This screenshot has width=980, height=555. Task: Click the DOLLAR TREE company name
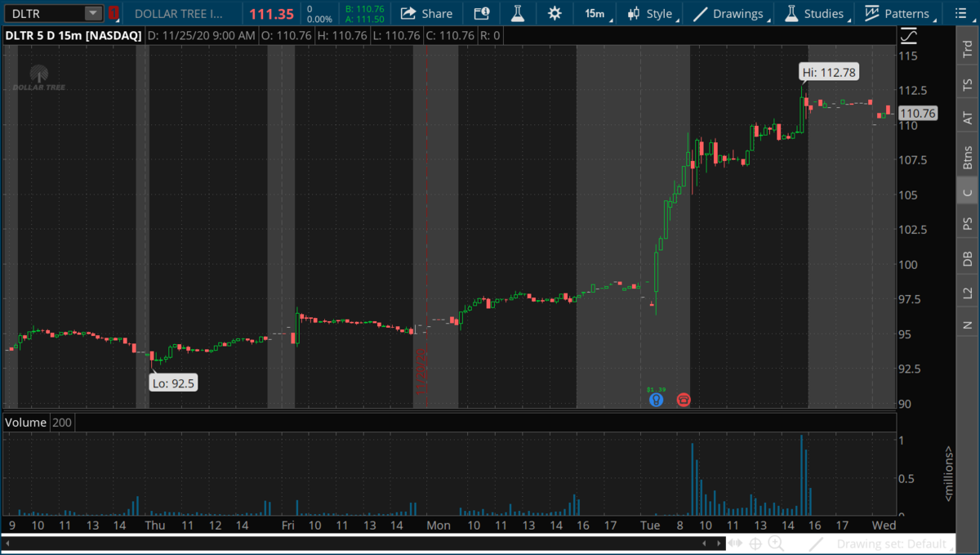pyautogui.click(x=178, y=14)
